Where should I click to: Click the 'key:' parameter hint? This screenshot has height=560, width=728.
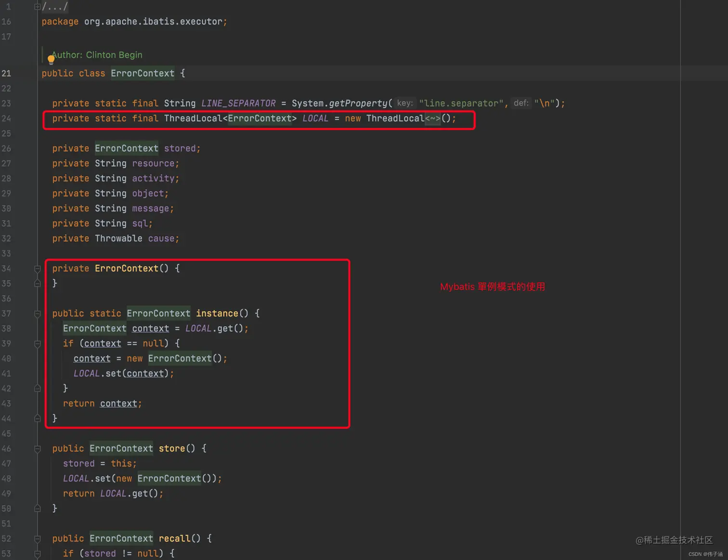coord(405,103)
